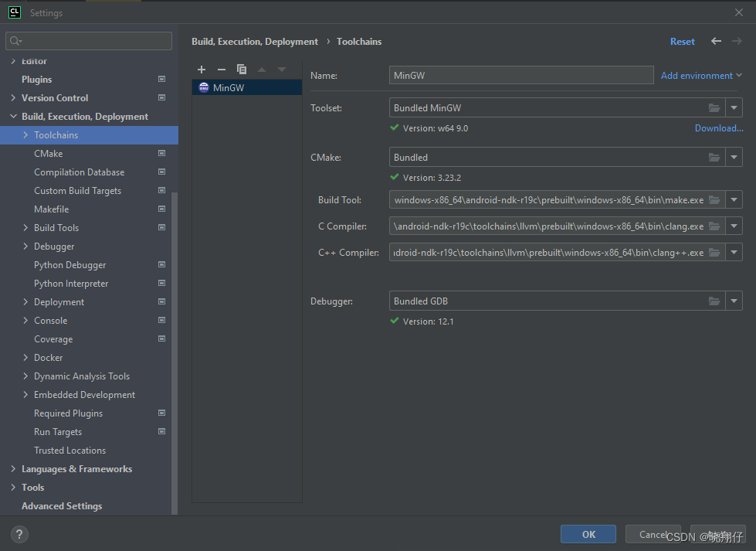Expand Toolchains tree node
756x551 pixels.
(25, 135)
